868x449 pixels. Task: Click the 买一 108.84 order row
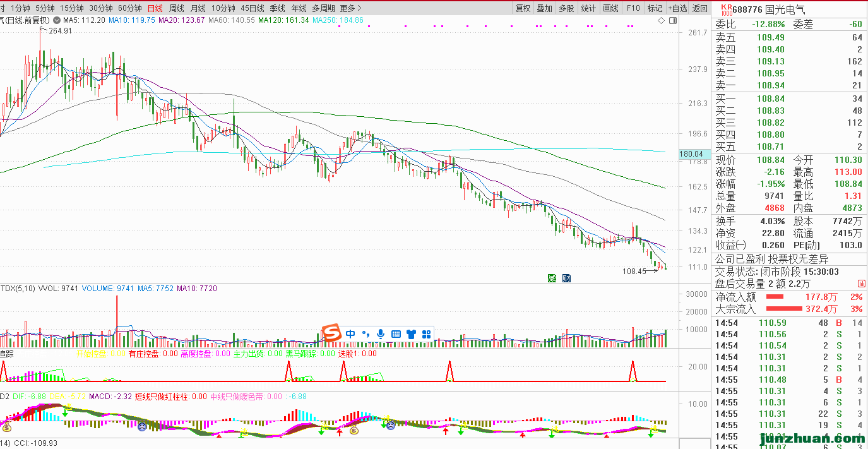pos(790,99)
